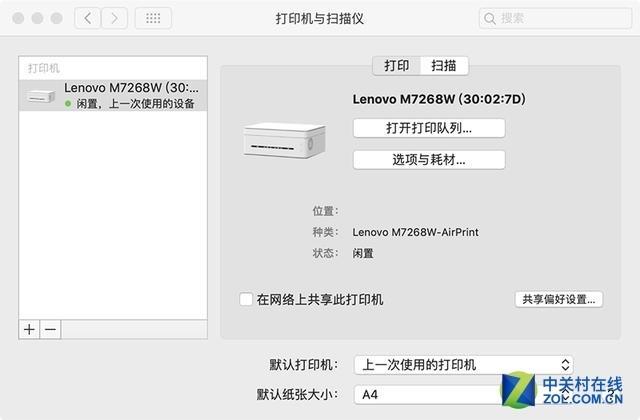640x420 pixels.
Task: Click the arrows on the 上一次使用的打印机 popup
Action: [x=565, y=364]
